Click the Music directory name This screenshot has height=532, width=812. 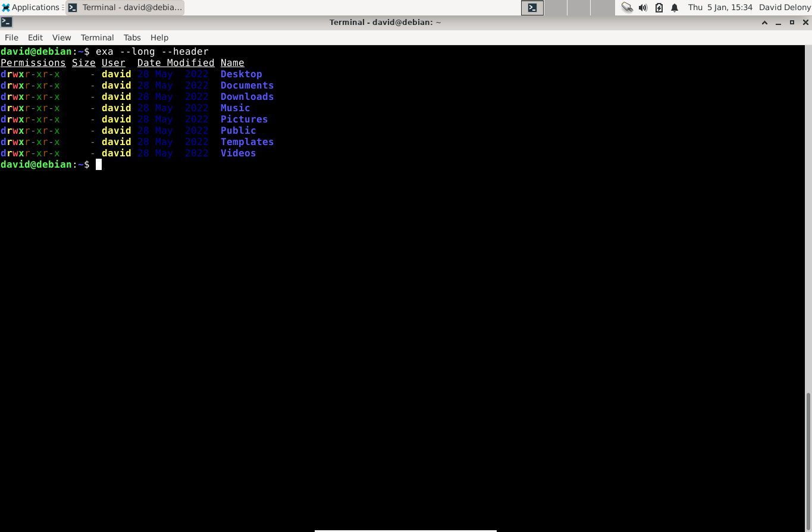[236, 108]
